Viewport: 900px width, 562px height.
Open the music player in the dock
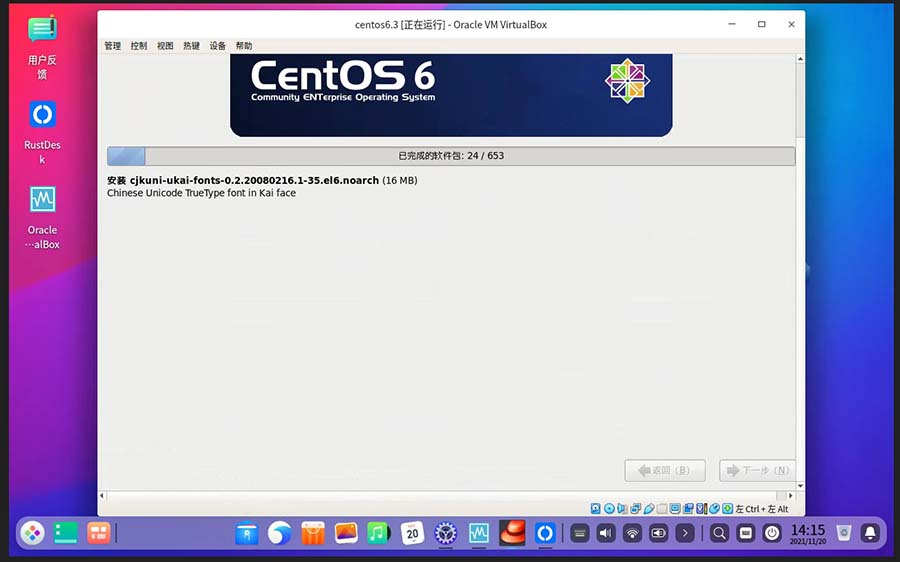[378, 533]
